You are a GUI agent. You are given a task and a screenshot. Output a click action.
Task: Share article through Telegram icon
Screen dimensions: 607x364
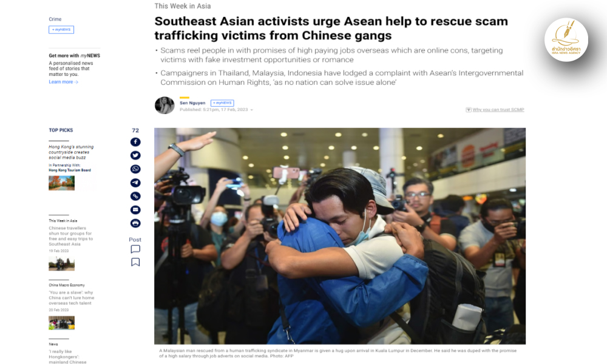click(x=135, y=183)
